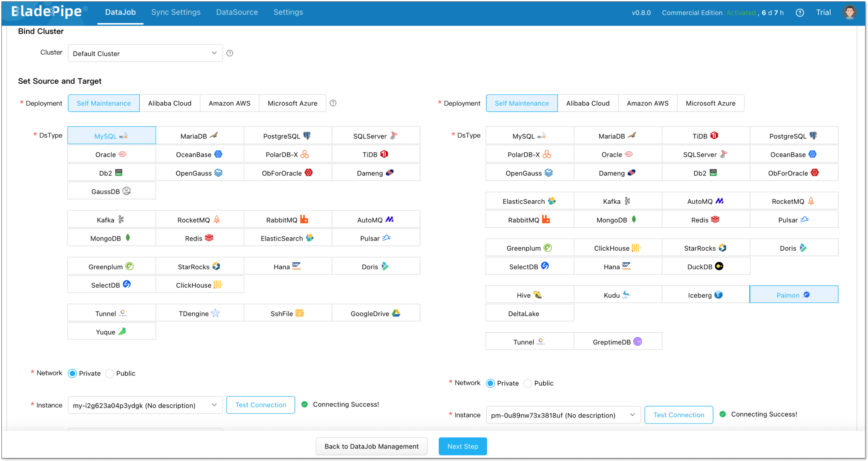
Task: Choose GreptimeDB as target DsType
Action: 617,342
